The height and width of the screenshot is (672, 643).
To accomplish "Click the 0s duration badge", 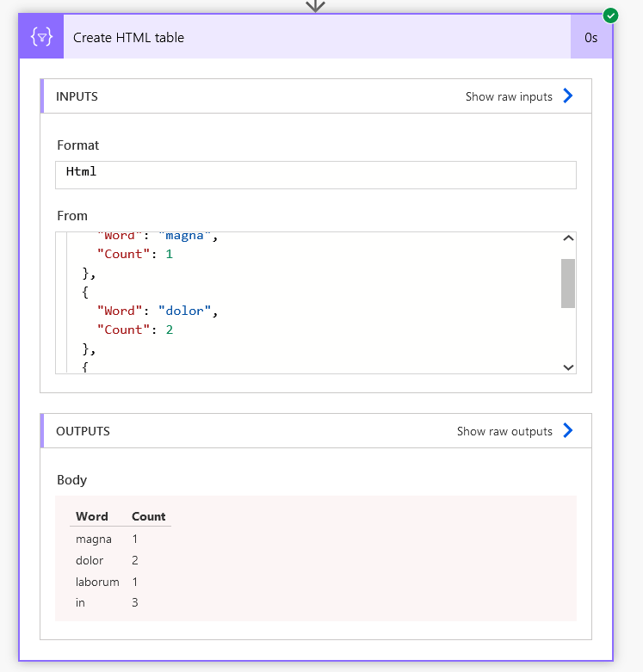I will pos(590,37).
